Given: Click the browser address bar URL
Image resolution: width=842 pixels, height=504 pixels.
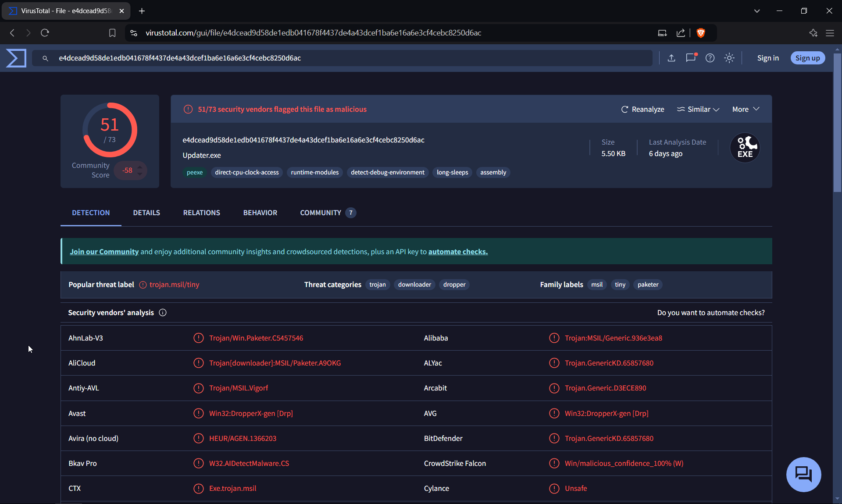Looking at the screenshot, I should point(314,33).
